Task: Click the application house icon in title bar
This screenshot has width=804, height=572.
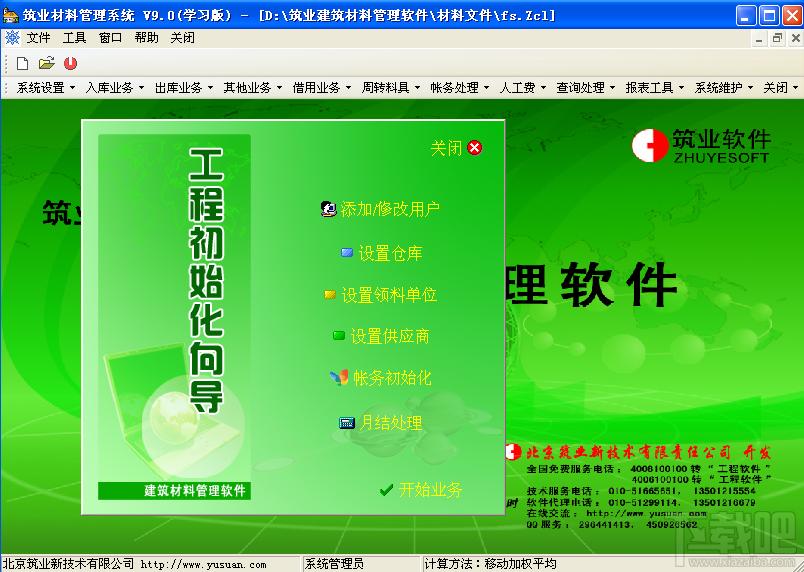Action: 10,15
